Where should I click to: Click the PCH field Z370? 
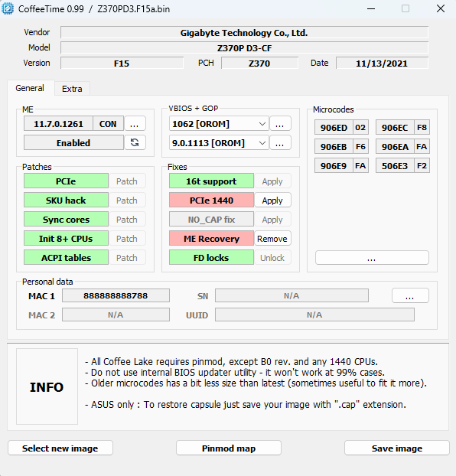(x=259, y=64)
